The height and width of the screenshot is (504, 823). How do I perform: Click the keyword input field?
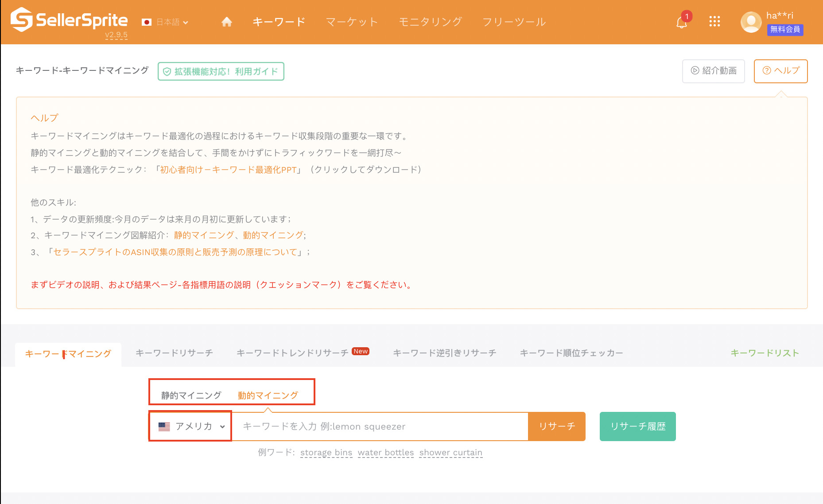380,426
